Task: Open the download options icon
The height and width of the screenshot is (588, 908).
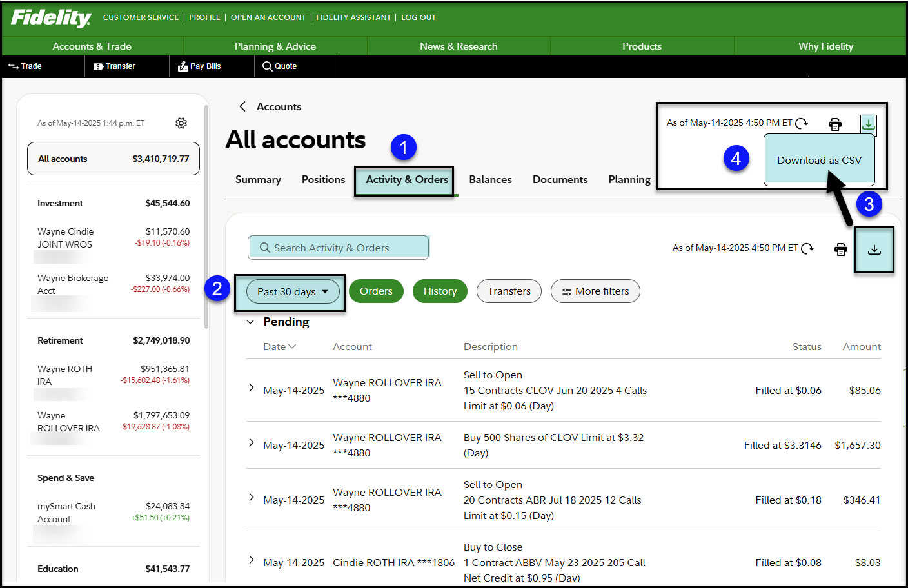Action: coord(874,250)
